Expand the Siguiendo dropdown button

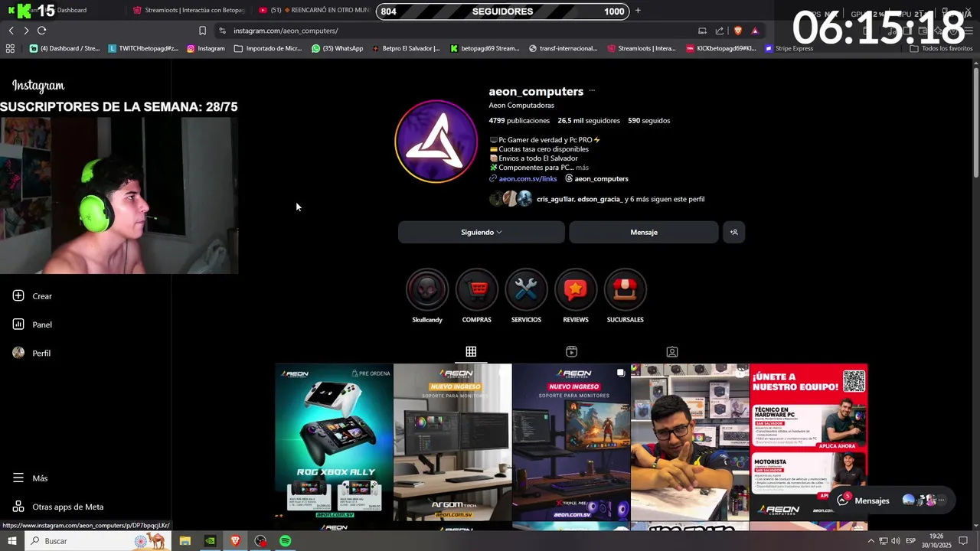482,232
